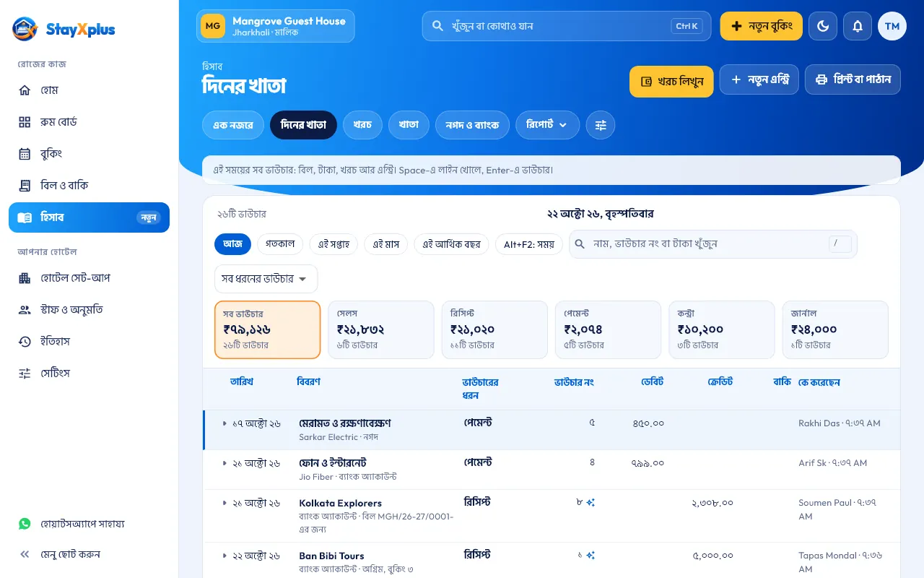Select গতকাল date filter
924x578 pixels.
coord(280,244)
